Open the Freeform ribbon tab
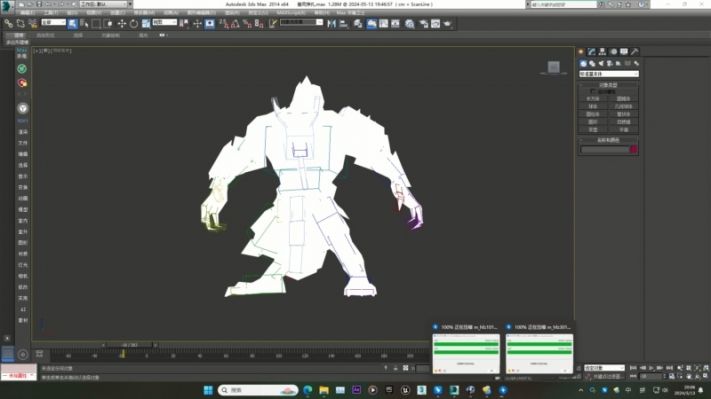 point(45,35)
